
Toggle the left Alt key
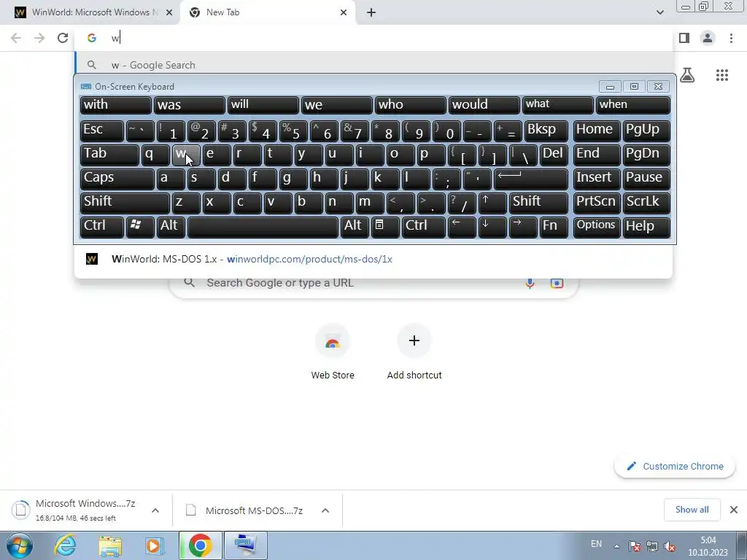coord(171,227)
